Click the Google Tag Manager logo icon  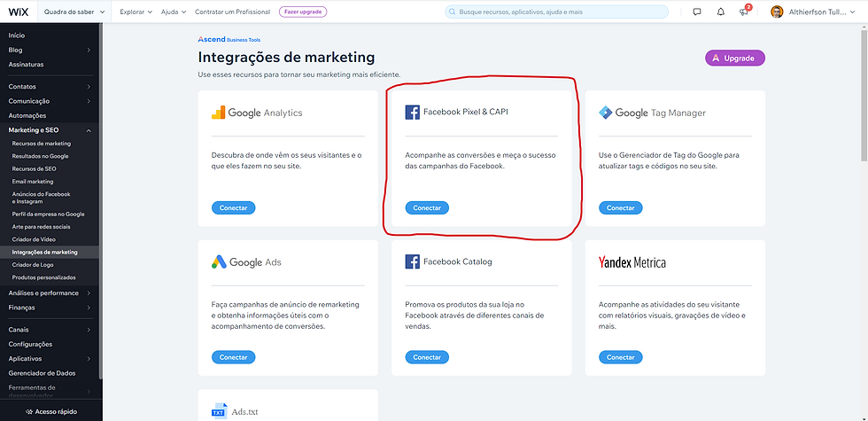tap(606, 113)
